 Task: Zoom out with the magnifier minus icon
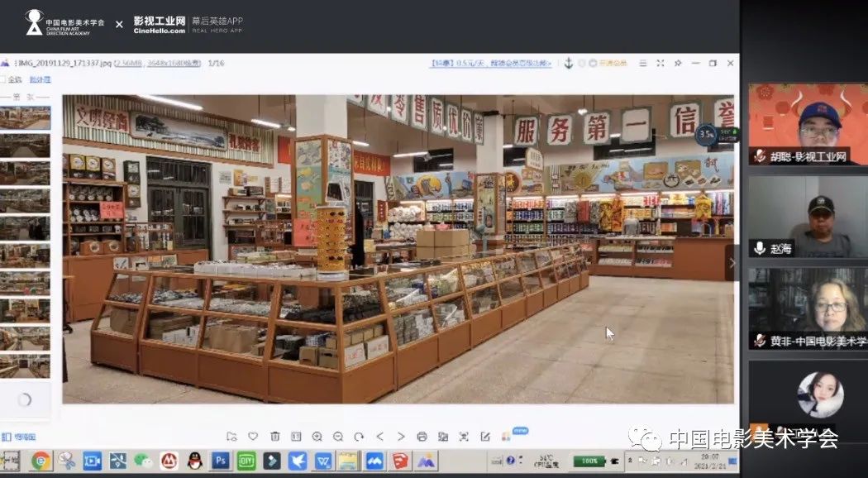click(338, 436)
